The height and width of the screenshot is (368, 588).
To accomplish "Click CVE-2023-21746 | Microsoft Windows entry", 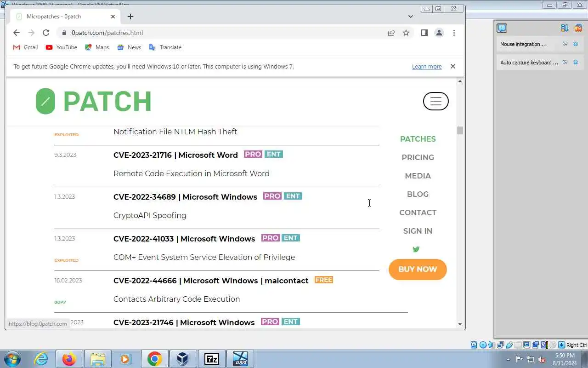I will [x=184, y=322].
